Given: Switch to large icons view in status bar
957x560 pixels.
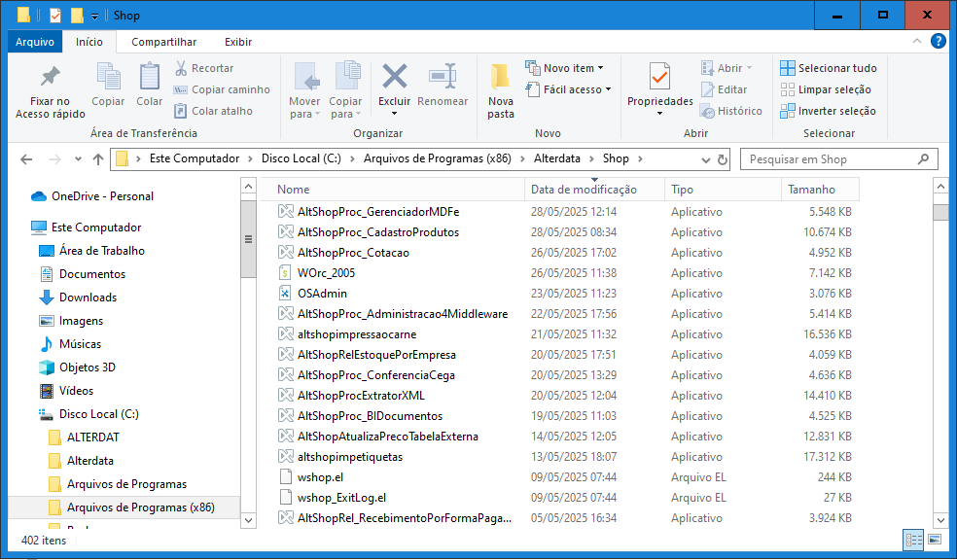Looking at the screenshot, I should [935, 539].
